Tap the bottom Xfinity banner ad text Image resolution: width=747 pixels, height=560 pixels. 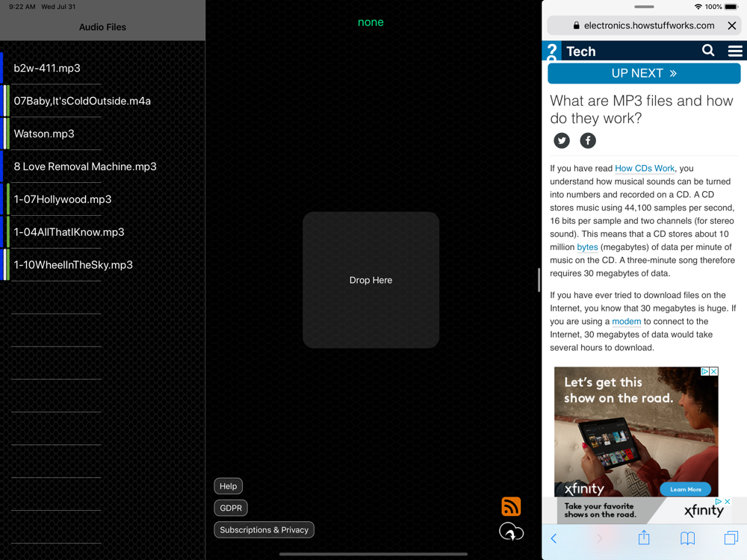point(600,510)
